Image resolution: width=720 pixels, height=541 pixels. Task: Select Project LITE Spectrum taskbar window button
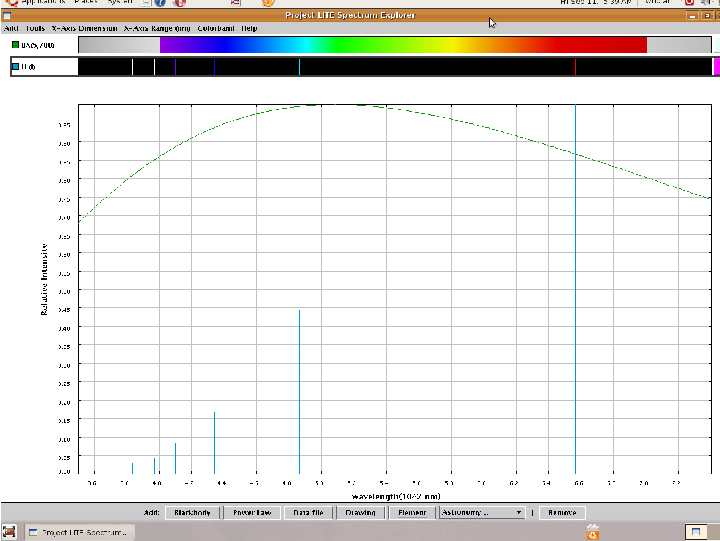tap(78, 532)
